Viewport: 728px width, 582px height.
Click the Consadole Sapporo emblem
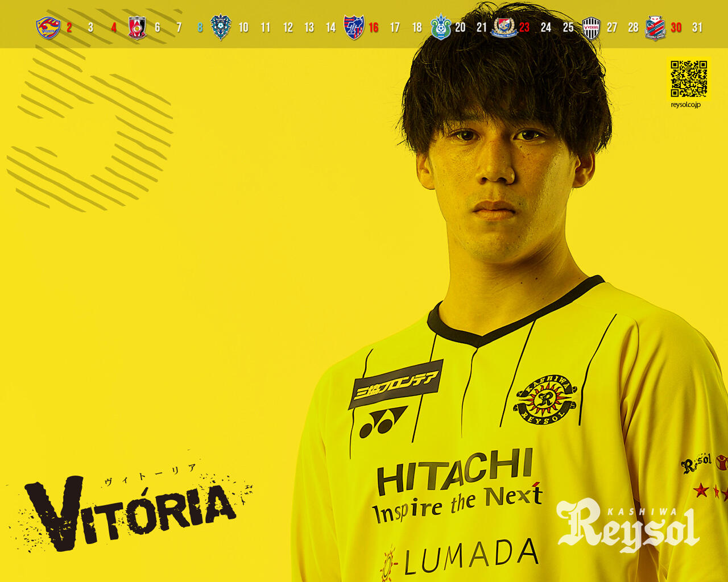655,27
